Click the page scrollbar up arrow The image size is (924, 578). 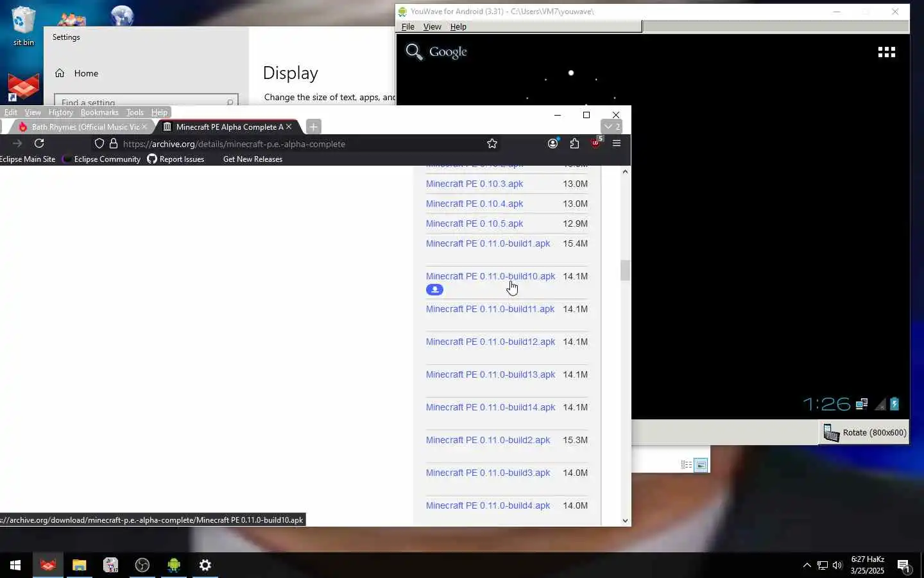625,171
